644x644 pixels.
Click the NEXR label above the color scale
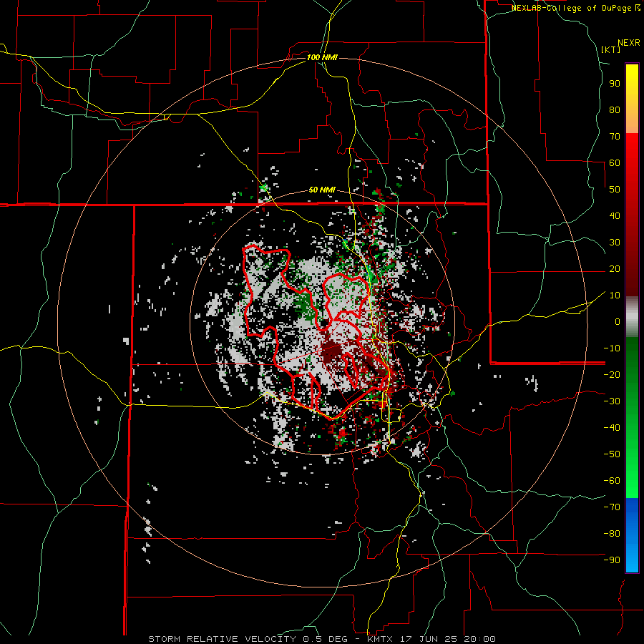click(x=629, y=43)
